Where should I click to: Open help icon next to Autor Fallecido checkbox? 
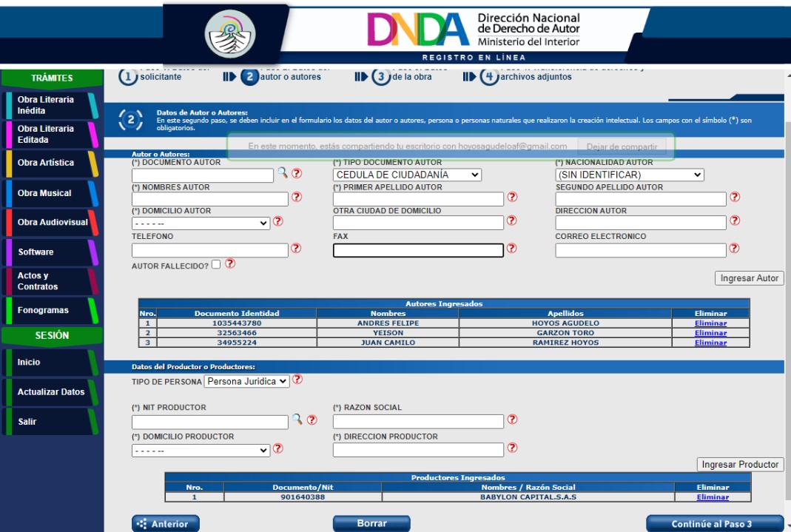coord(230,263)
